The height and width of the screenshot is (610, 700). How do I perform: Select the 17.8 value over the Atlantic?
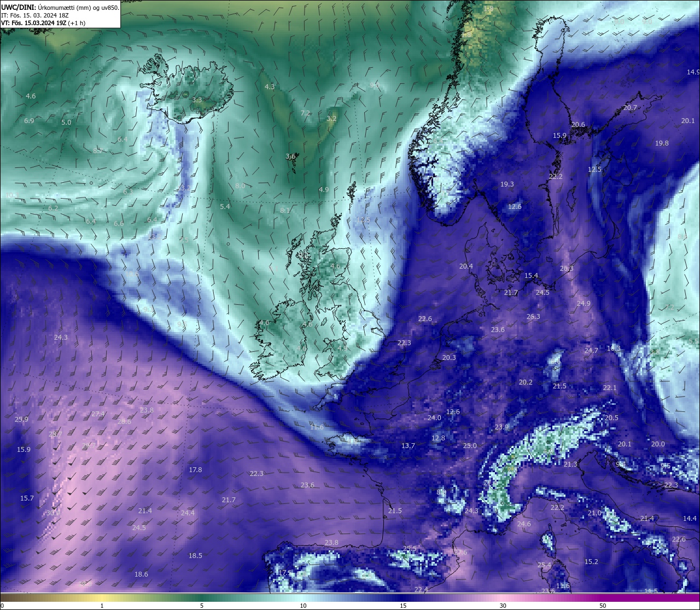[195, 469]
